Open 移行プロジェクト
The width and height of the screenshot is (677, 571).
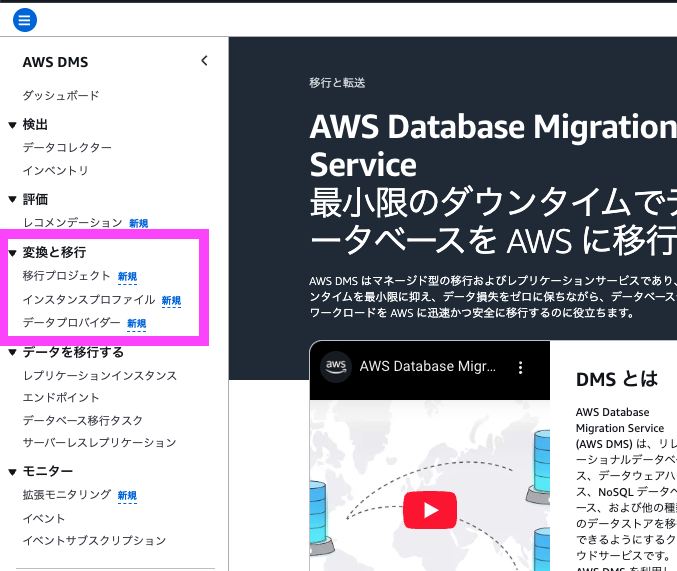point(66,276)
